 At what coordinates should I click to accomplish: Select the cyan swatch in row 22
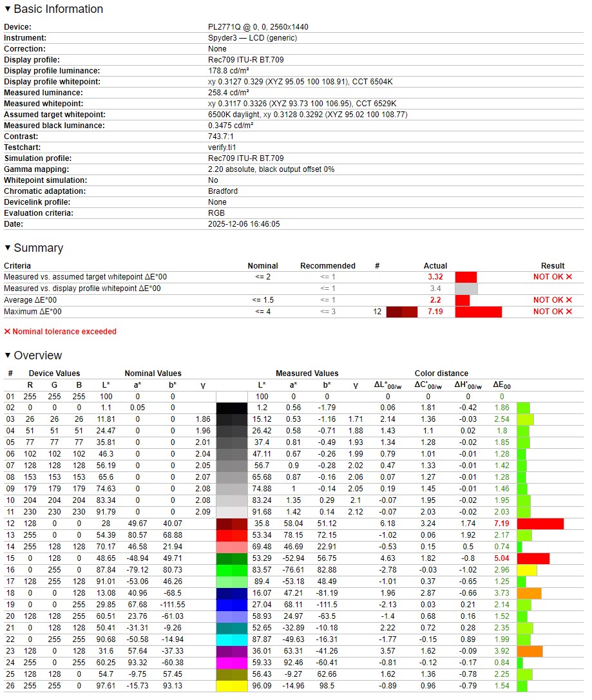pyautogui.click(x=232, y=639)
